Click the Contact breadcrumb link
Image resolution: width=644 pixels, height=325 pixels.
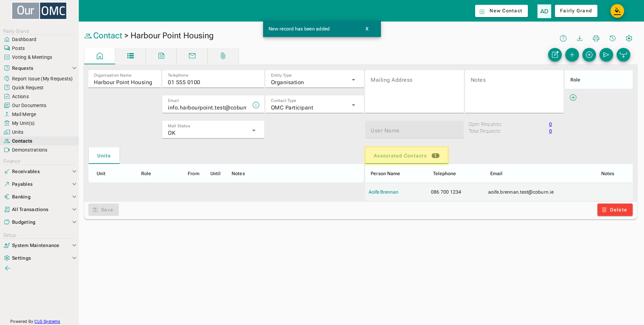[x=108, y=36]
